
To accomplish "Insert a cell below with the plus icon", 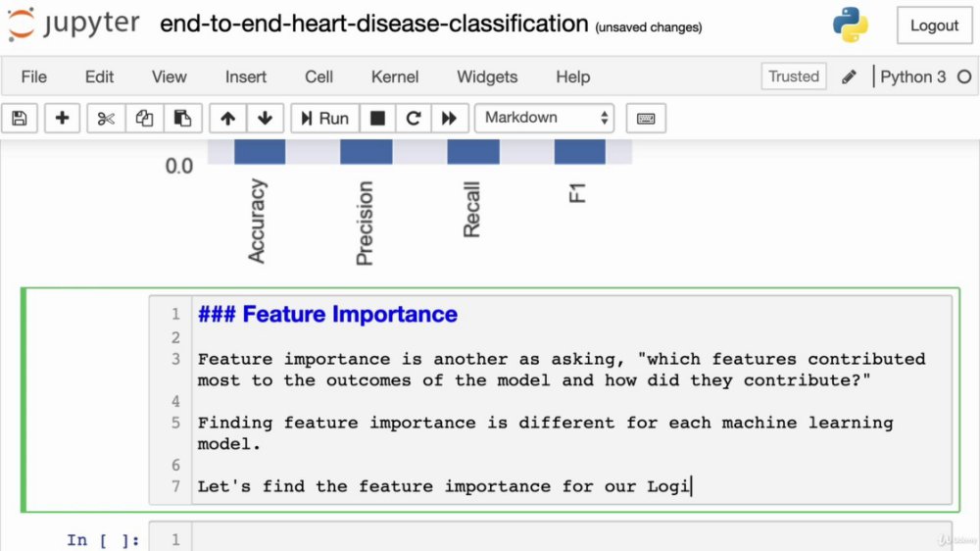I will pos(62,119).
